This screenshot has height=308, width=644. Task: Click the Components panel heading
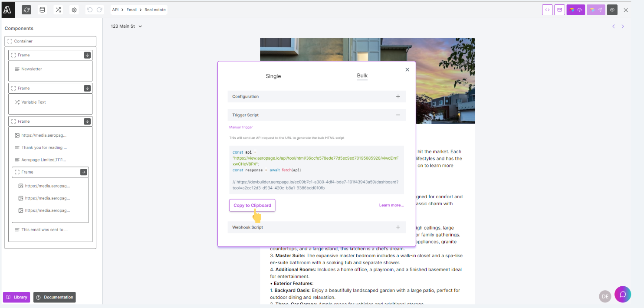(19, 28)
